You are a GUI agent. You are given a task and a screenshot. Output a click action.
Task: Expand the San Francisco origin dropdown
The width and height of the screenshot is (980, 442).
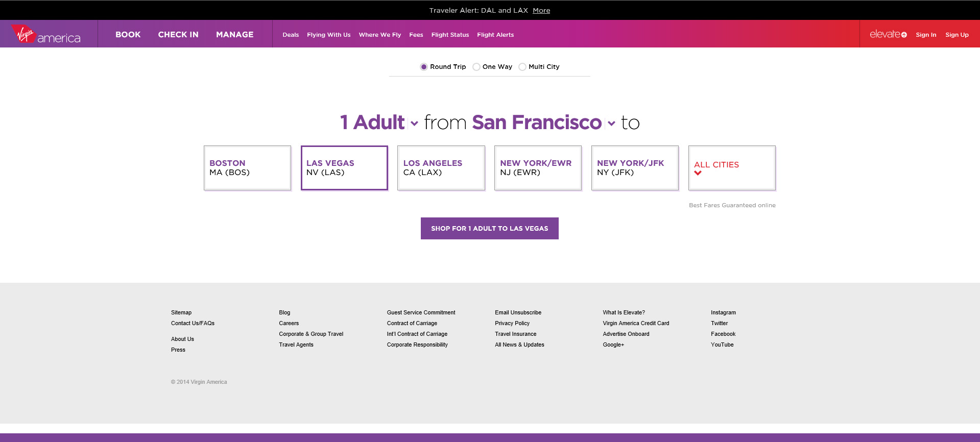(x=543, y=122)
